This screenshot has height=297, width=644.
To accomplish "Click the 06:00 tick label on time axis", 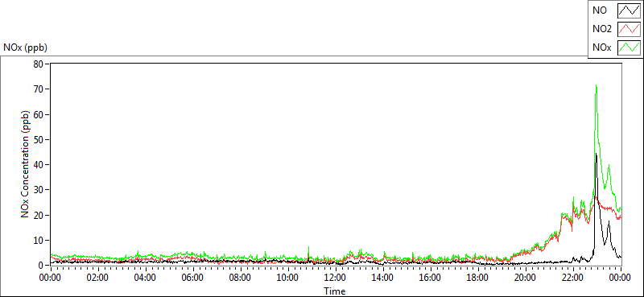I will (192, 278).
